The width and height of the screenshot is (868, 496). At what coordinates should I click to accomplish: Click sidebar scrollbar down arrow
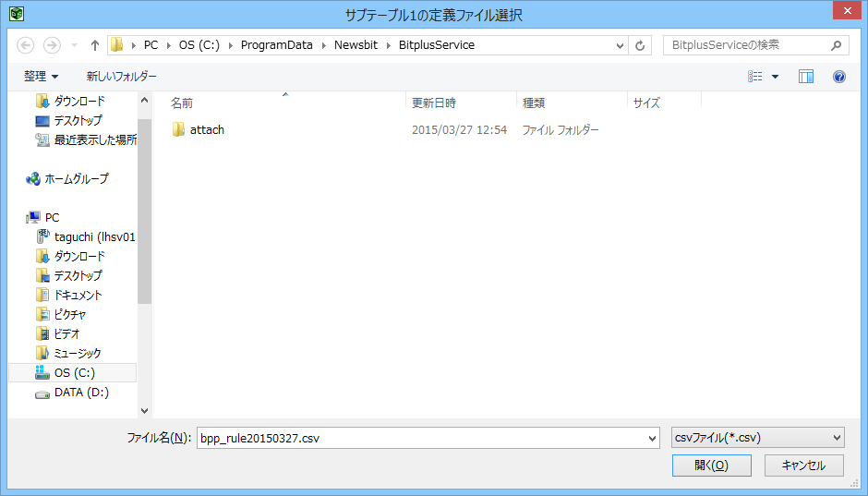click(144, 411)
